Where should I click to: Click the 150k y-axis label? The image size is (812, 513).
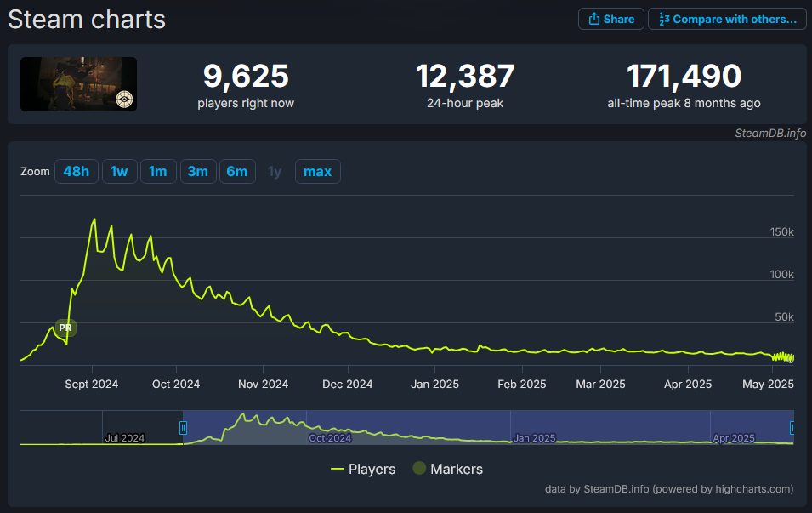tap(781, 231)
